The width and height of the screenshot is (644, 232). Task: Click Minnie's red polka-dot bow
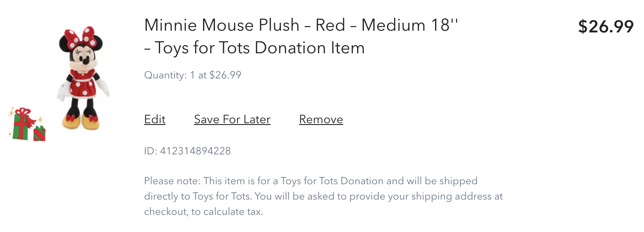[81, 38]
